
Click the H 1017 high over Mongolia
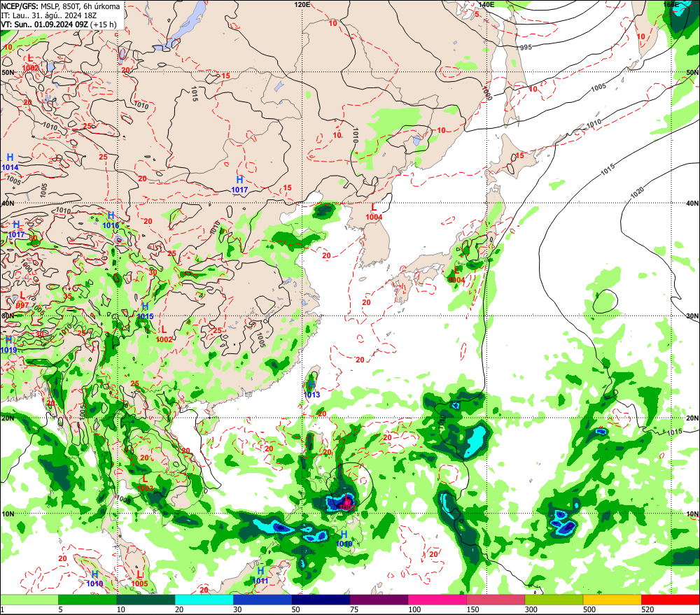pos(239,184)
